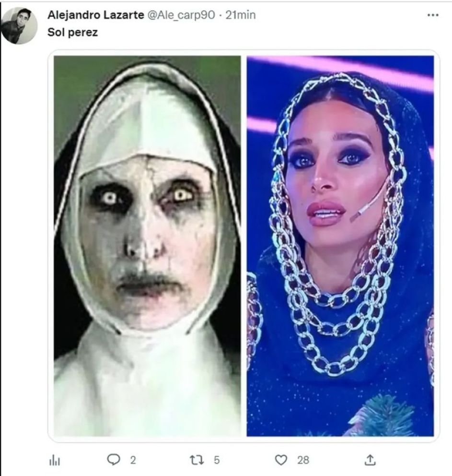Like the tweet with the heart icon
452x476 pixels.
coord(281,460)
